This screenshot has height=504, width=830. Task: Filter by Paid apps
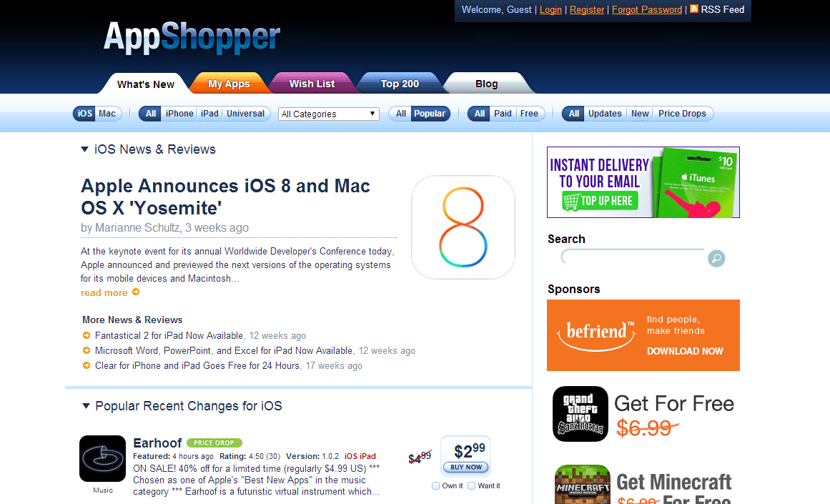point(503,113)
